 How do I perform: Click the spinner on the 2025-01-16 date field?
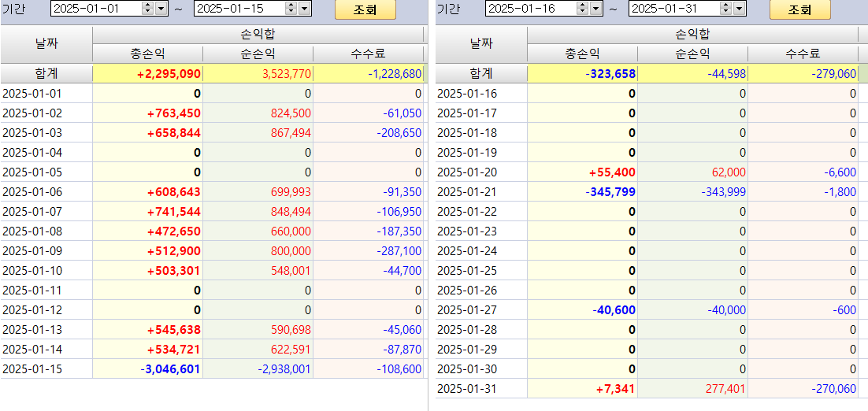click(582, 9)
